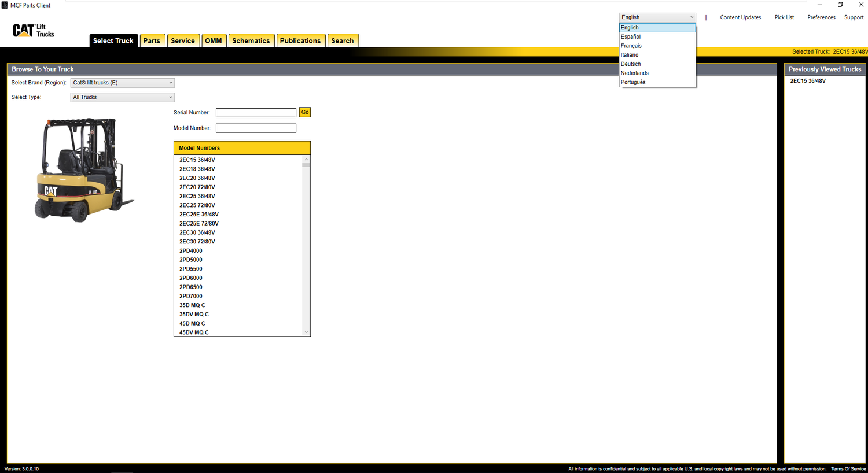
Task: Select Deutsch in the language list
Action: (631, 64)
